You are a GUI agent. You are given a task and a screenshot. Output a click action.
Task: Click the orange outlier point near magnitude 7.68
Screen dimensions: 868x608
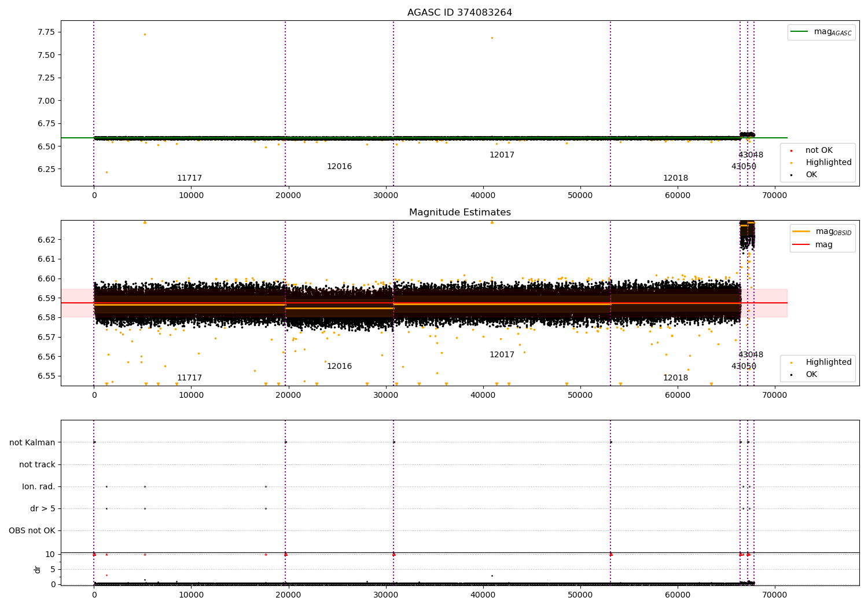(x=492, y=38)
